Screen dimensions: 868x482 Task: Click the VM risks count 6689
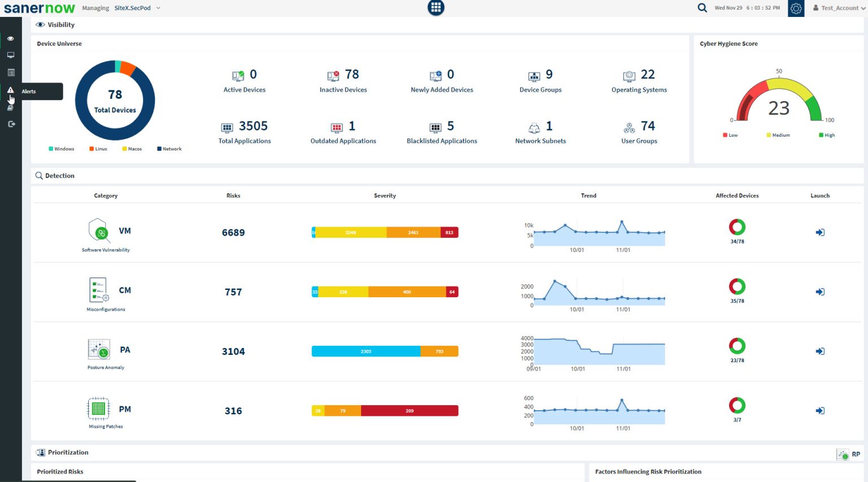[x=233, y=233]
